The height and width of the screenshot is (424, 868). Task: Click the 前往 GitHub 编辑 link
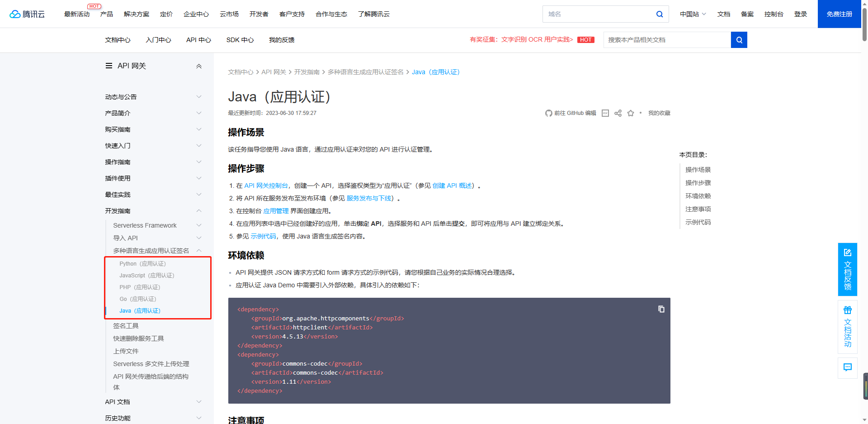coord(575,113)
